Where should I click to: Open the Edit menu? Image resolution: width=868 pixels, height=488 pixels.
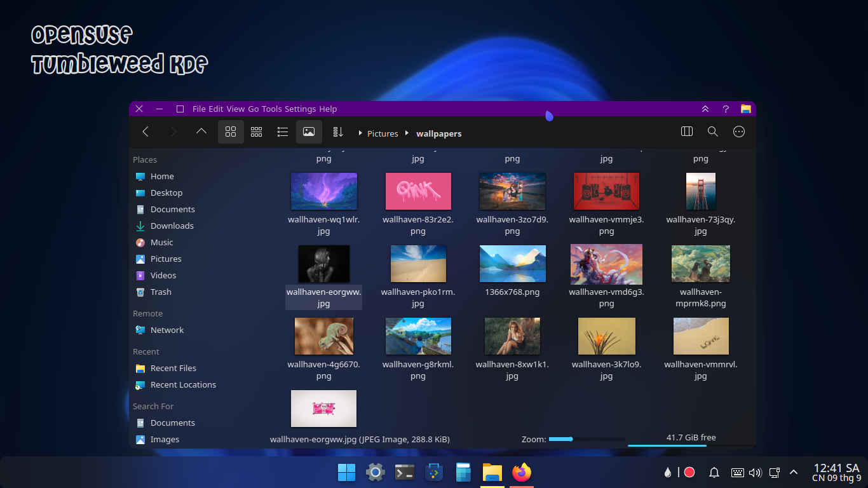pos(216,109)
